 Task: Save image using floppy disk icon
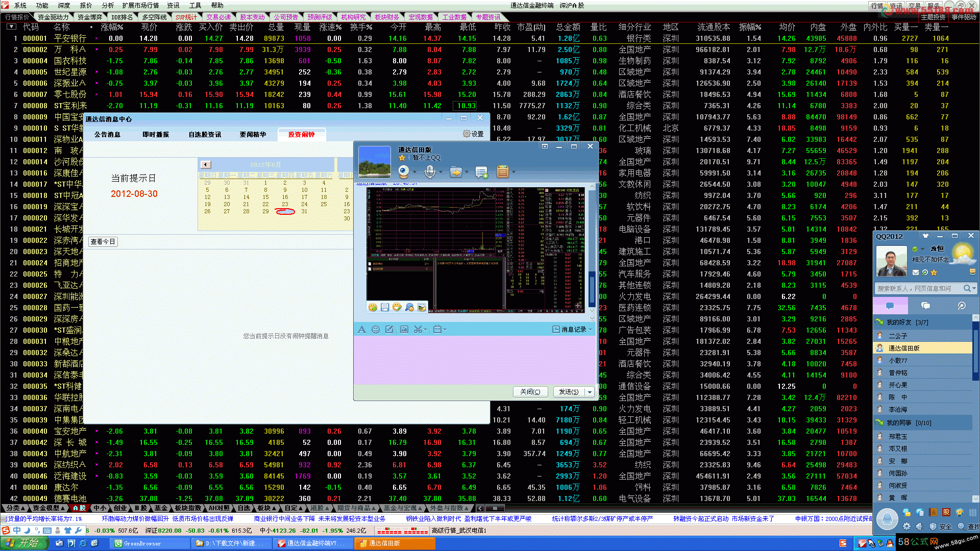[385, 307]
